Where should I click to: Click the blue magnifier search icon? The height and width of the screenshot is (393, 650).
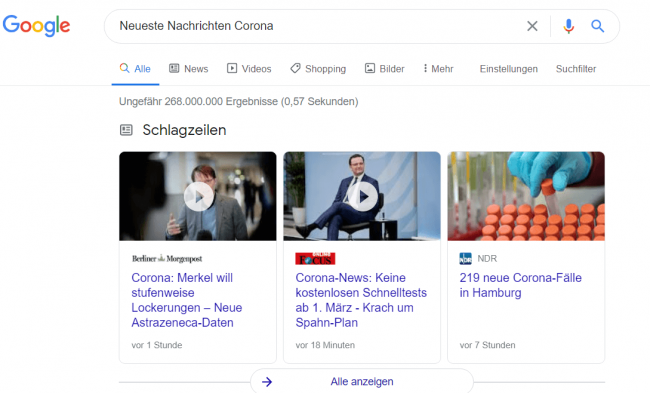coord(597,26)
